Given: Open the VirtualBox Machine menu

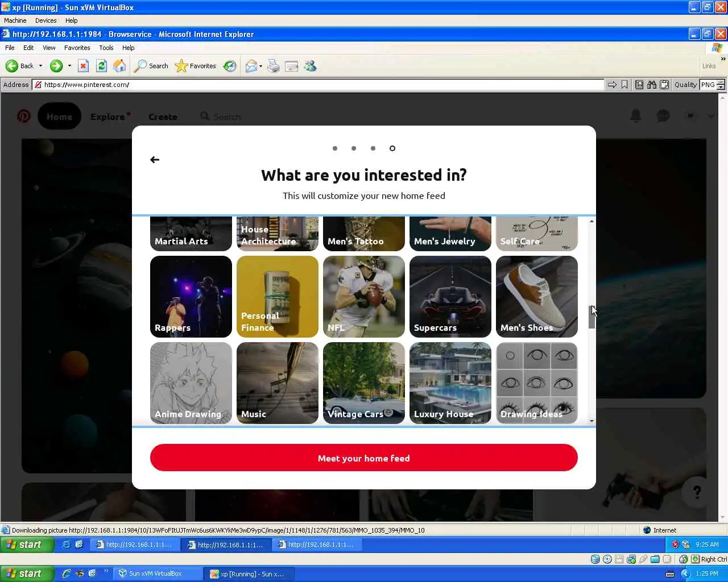Looking at the screenshot, I should tap(15, 20).
